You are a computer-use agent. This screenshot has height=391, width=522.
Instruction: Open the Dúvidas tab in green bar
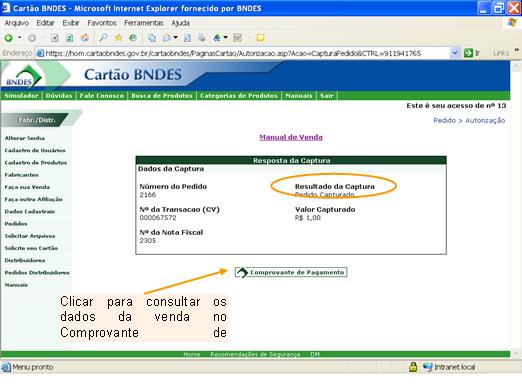(x=59, y=96)
